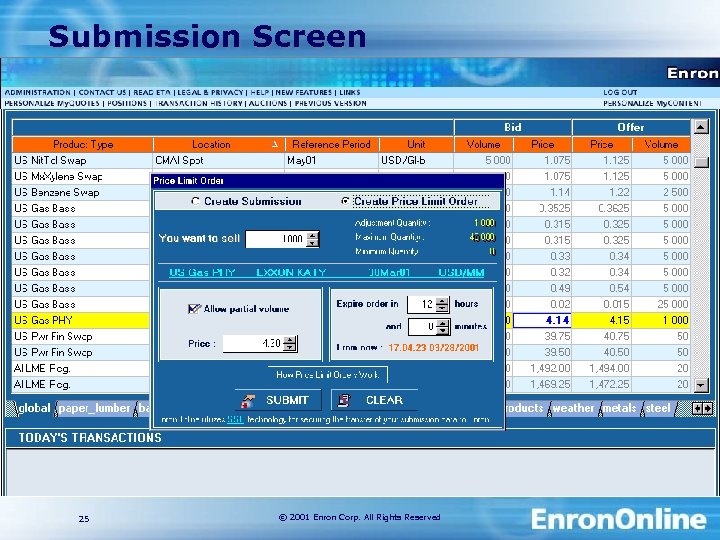Image resolution: width=720 pixels, height=540 pixels.
Task: Click the LXXON KATY location link
Action: click(x=291, y=272)
